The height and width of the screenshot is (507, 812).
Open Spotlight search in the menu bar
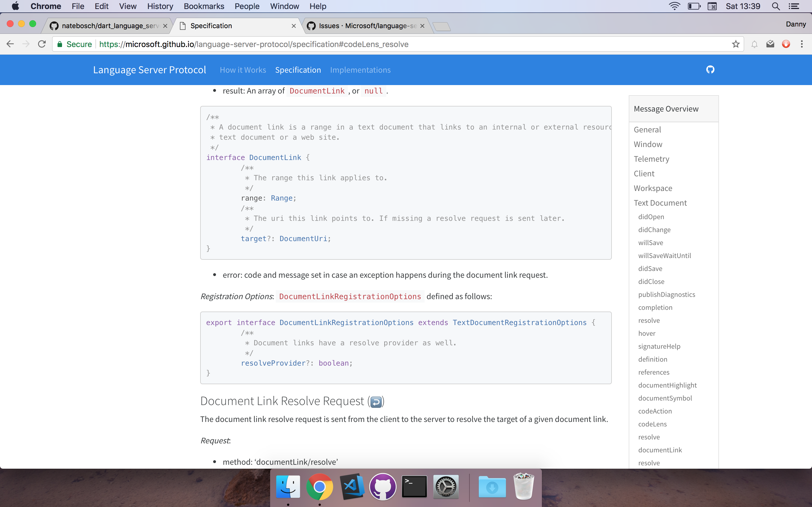click(776, 6)
